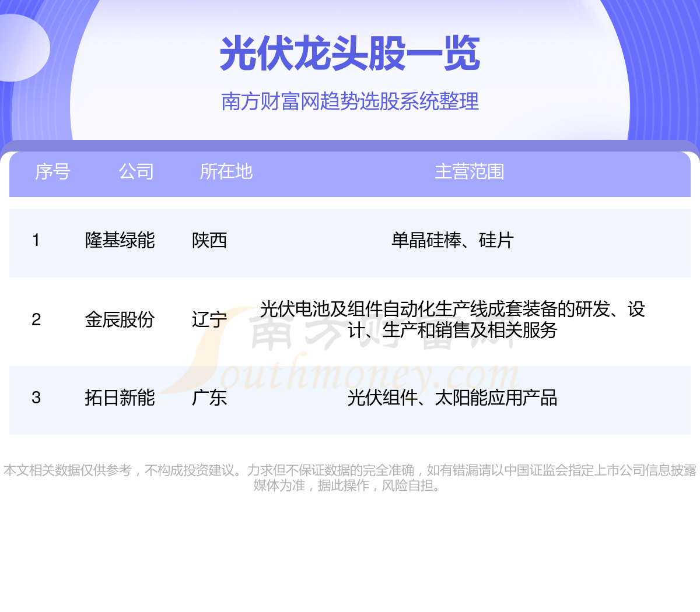This screenshot has width=700, height=612.
Task: Click company name '隆基绿能'
Action: [120, 240]
